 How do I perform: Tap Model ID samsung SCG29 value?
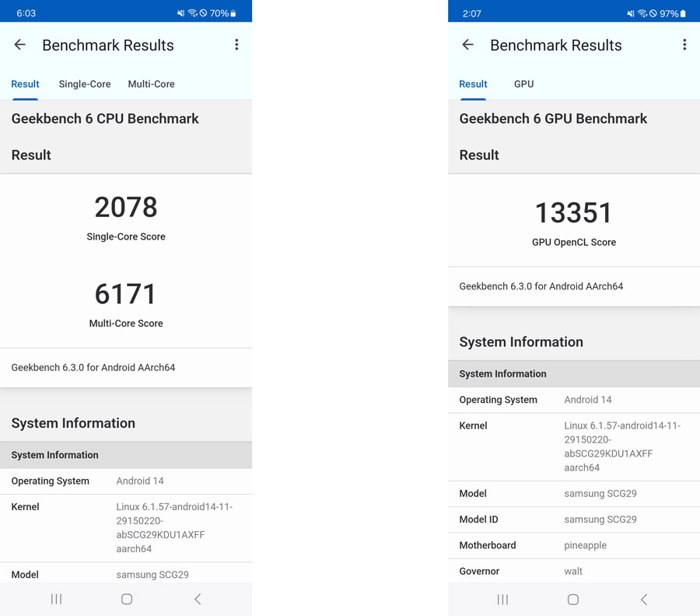(x=600, y=519)
